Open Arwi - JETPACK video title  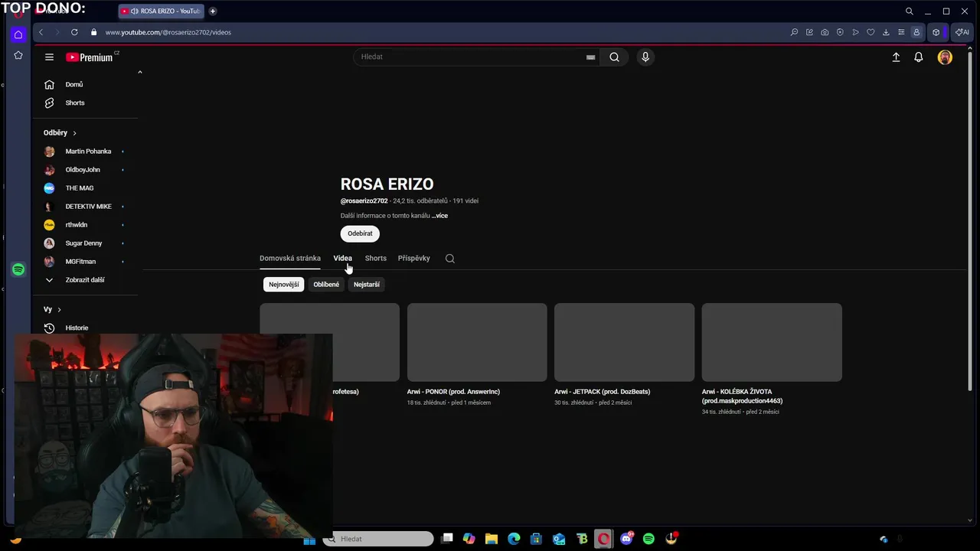602,392
